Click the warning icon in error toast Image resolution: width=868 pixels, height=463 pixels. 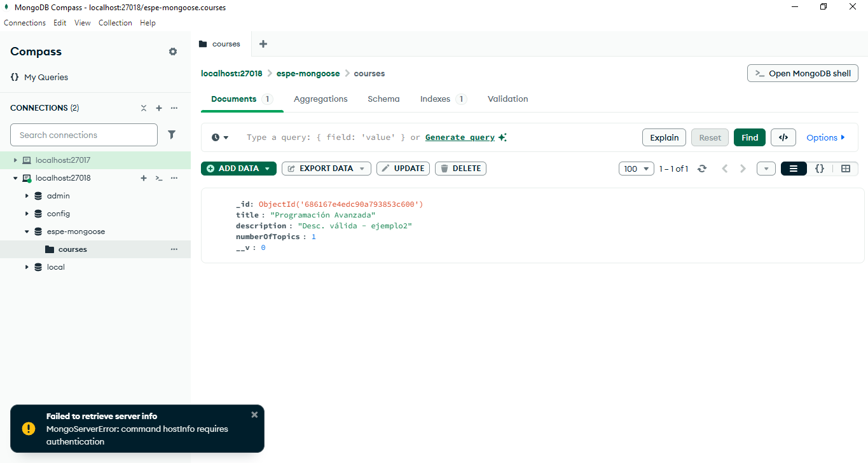[x=29, y=429]
